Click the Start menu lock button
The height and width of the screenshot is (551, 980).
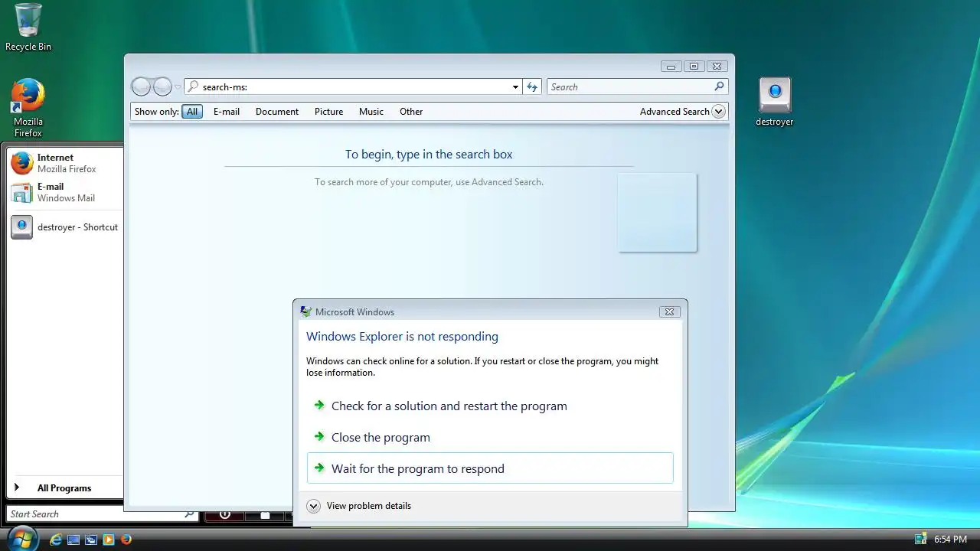click(266, 515)
